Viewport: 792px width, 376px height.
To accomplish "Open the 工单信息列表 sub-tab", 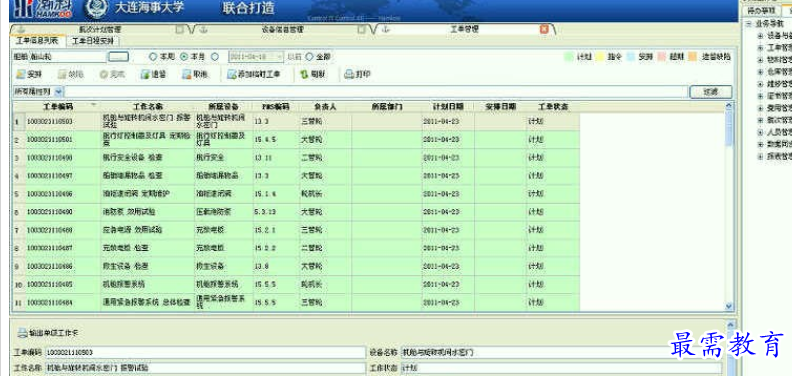I will 37,41.
